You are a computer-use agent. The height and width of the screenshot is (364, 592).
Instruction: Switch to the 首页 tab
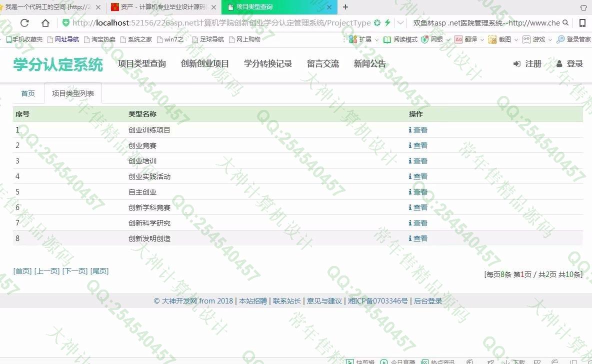tap(28, 93)
